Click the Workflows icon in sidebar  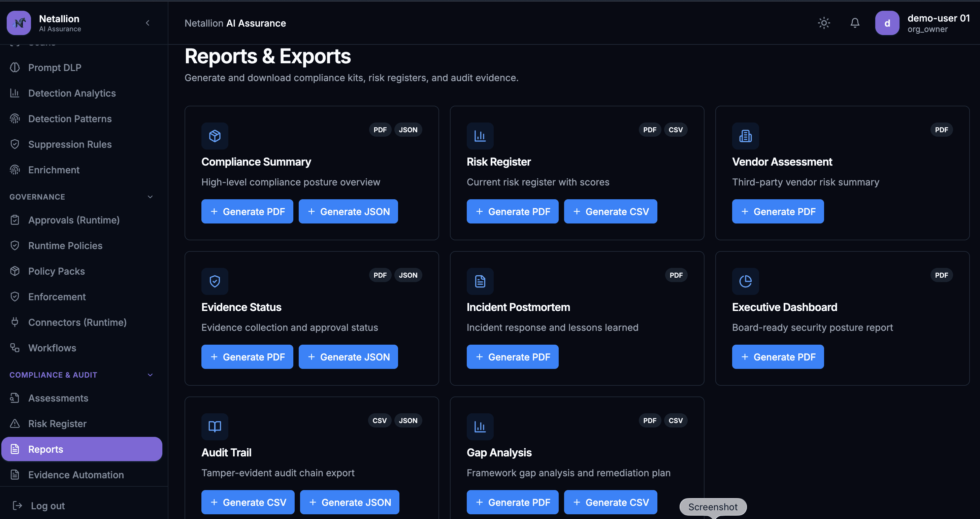pyautogui.click(x=15, y=348)
